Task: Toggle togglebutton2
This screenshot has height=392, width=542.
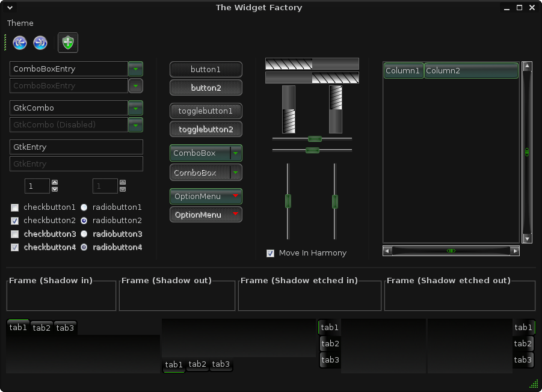Action: click(206, 129)
